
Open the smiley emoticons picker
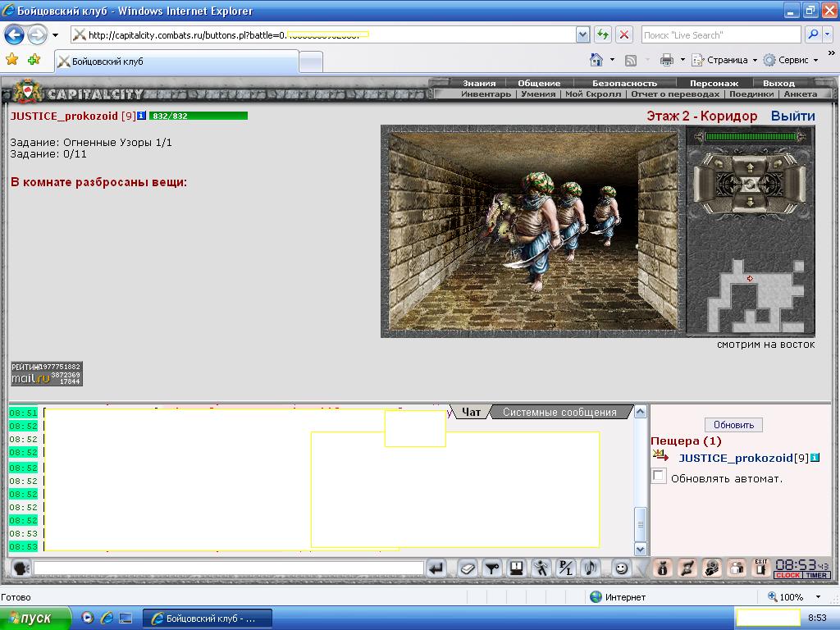tap(621, 568)
